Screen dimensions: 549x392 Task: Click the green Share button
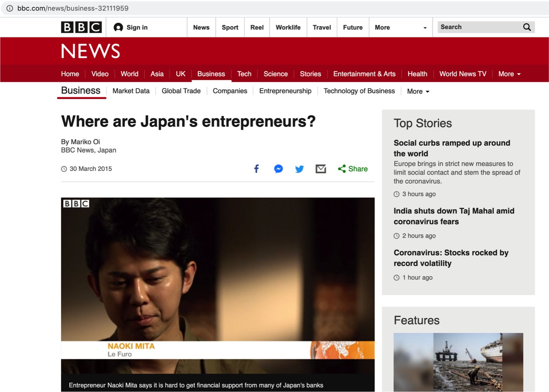(x=353, y=169)
